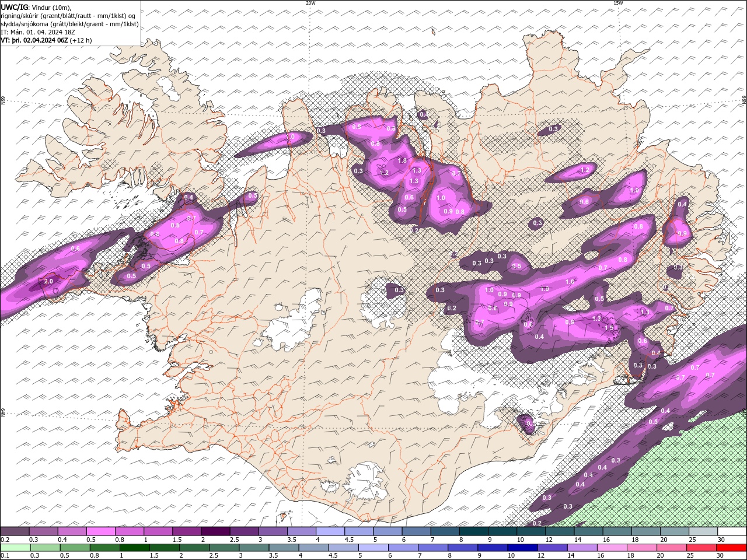
Task: Pick the top-row legend swatch between 0.5 and 0.8
Action: click(101, 531)
